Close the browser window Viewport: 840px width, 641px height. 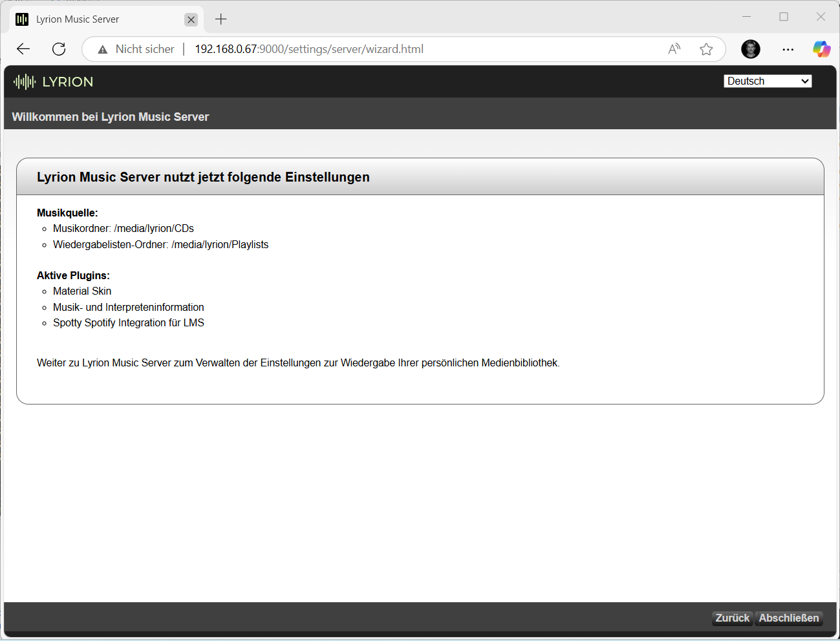(x=821, y=17)
